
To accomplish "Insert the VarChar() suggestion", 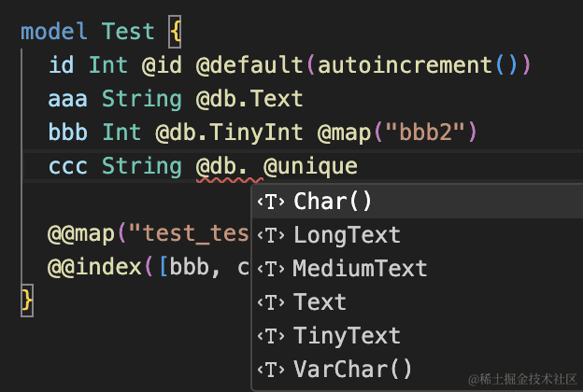I will 352,370.
